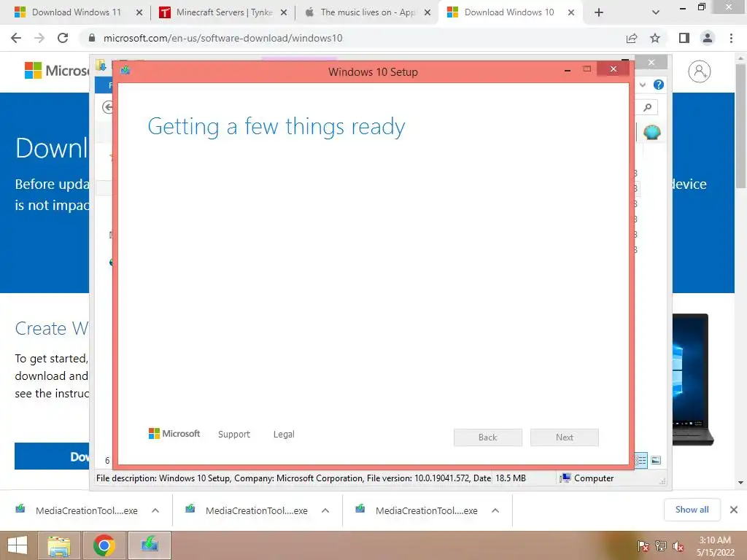Click the address bar URL
The height and width of the screenshot is (560, 747).
coord(223,38)
